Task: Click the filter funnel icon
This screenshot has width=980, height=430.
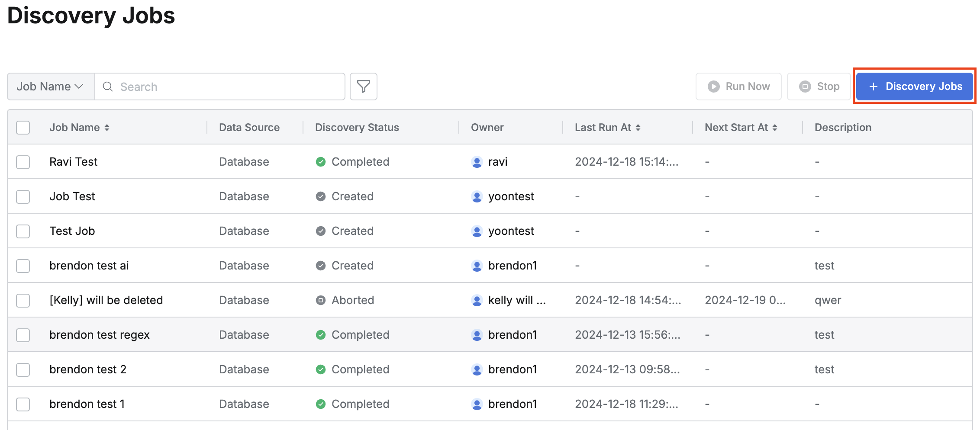Action: (363, 87)
